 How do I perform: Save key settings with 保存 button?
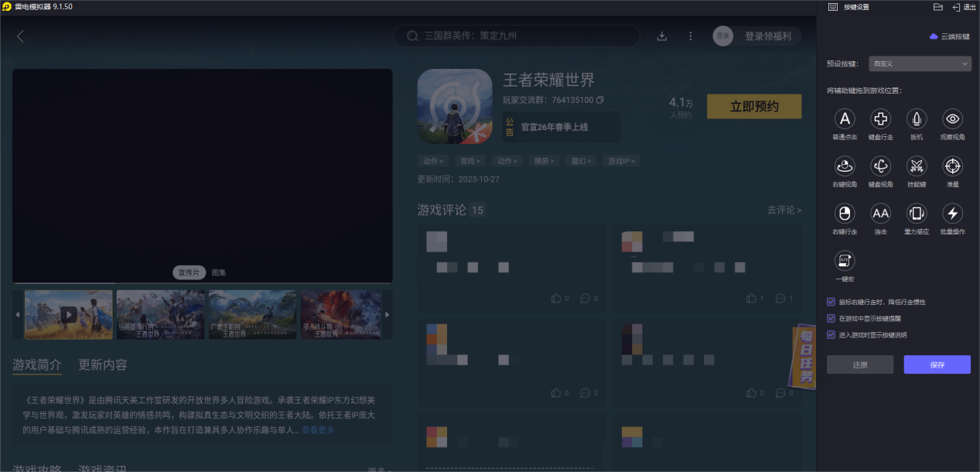point(937,364)
